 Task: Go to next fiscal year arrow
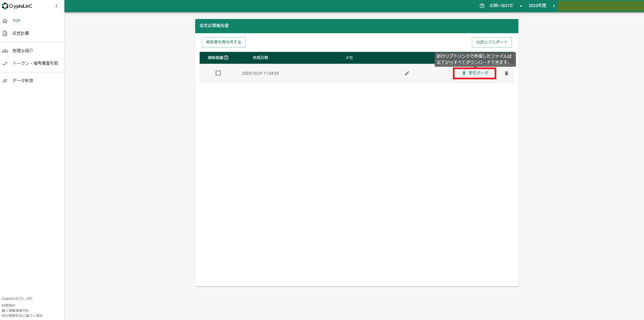coord(554,6)
